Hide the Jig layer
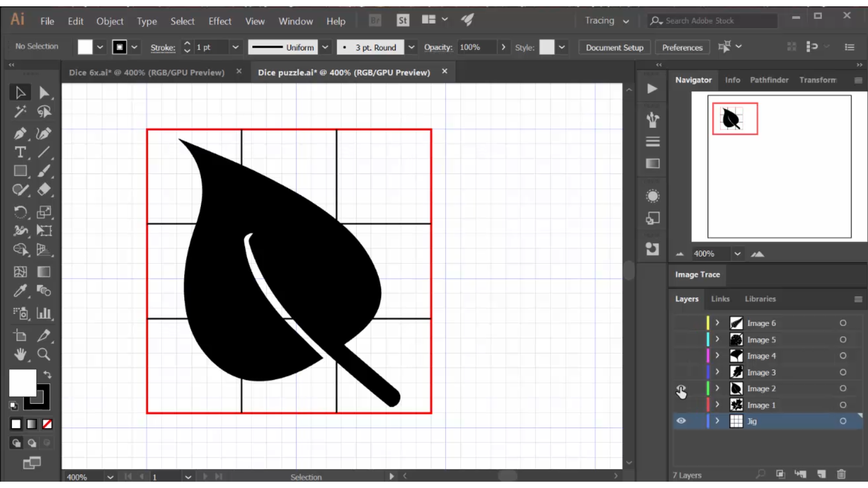868x488 pixels. pos(681,421)
